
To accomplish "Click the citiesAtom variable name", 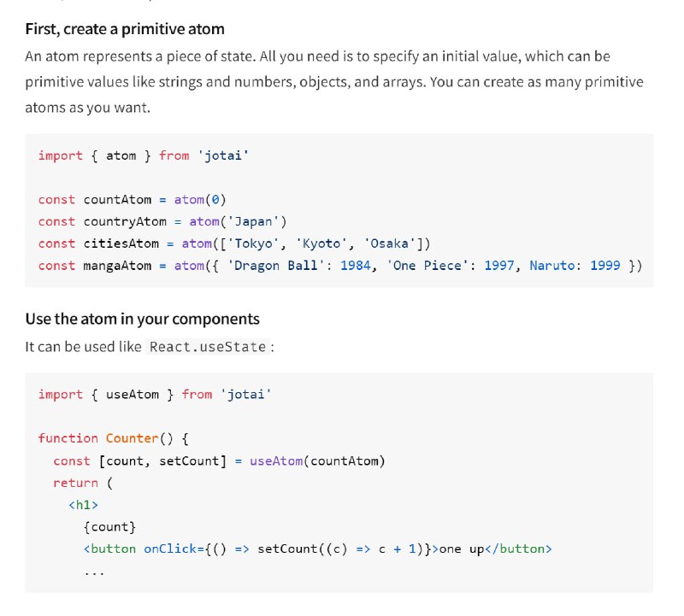I will [x=121, y=243].
